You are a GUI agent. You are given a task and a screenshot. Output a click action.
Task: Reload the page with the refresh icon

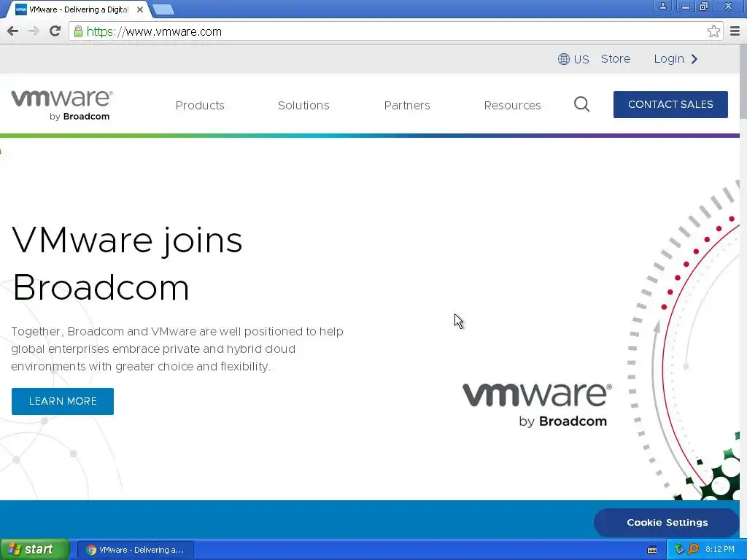coord(55,31)
